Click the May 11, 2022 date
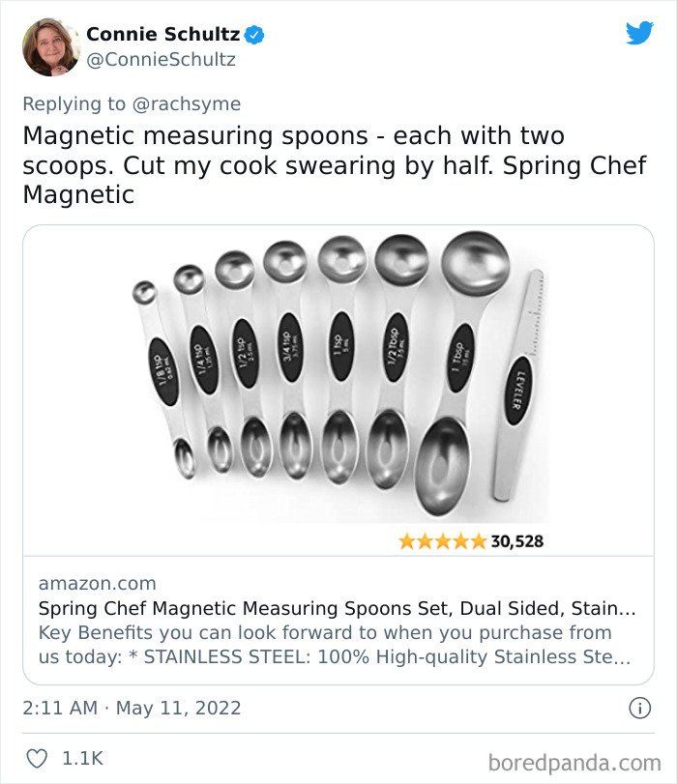 coord(179,709)
